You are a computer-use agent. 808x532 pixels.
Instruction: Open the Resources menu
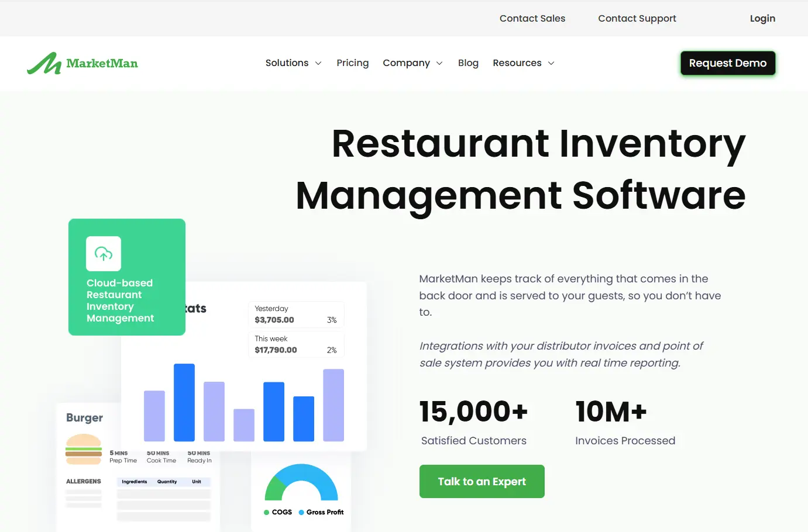517,63
